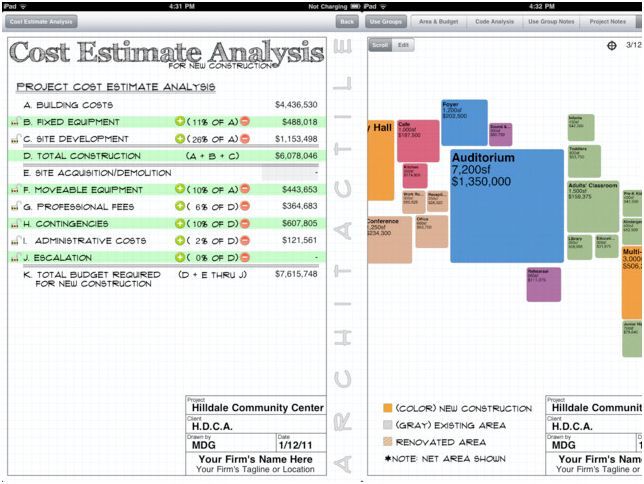644x484 pixels.
Task: Toggle the lock on Professional Fees row
Action: [x=15, y=207]
